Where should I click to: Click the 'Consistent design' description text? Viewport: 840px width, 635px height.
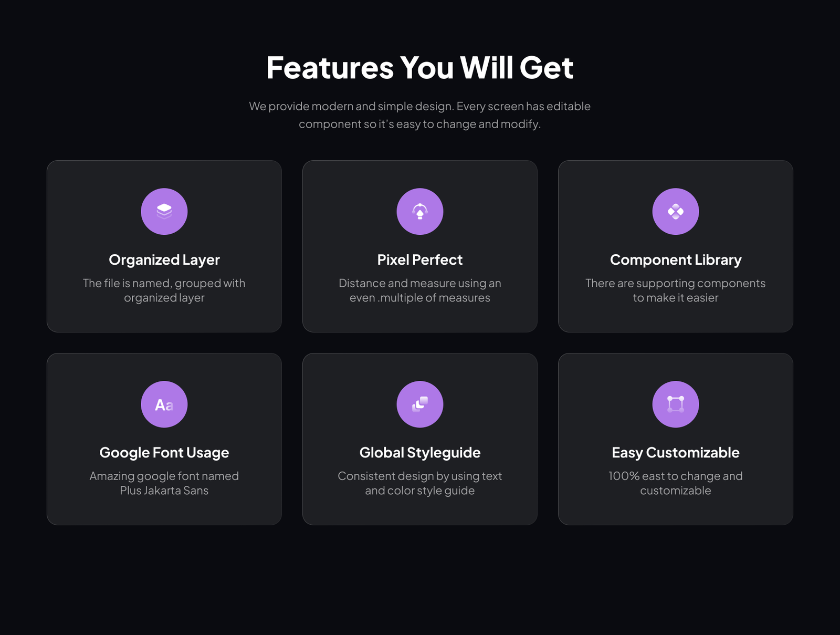click(420, 483)
